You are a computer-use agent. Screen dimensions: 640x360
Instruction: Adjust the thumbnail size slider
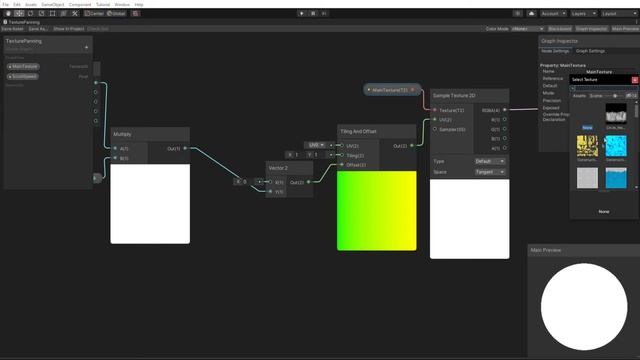(614, 96)
